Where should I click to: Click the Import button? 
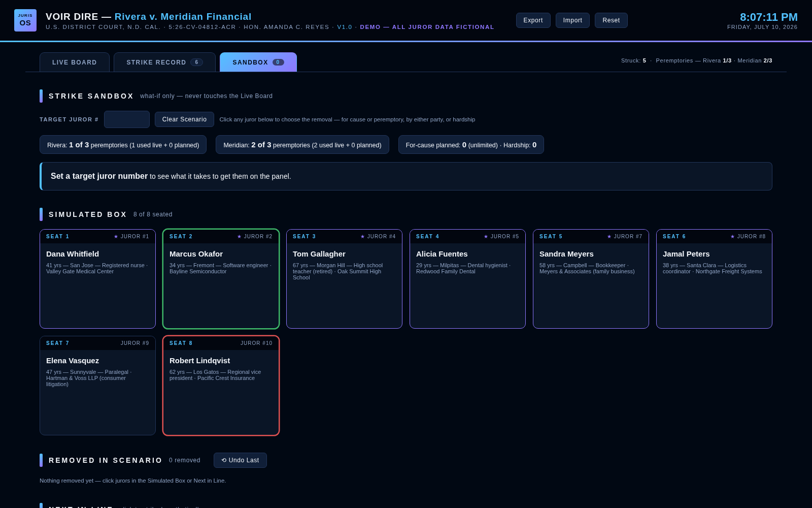tap(572, 20)
